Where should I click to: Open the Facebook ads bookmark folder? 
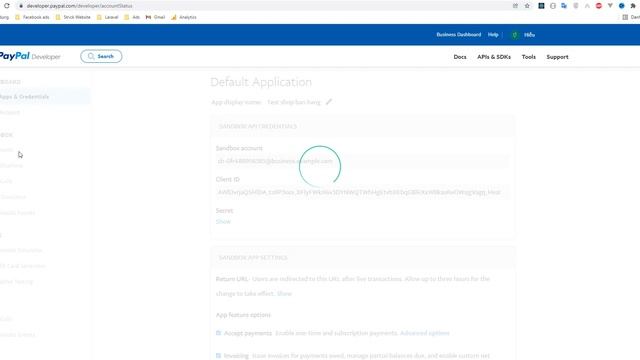point(32,17)
